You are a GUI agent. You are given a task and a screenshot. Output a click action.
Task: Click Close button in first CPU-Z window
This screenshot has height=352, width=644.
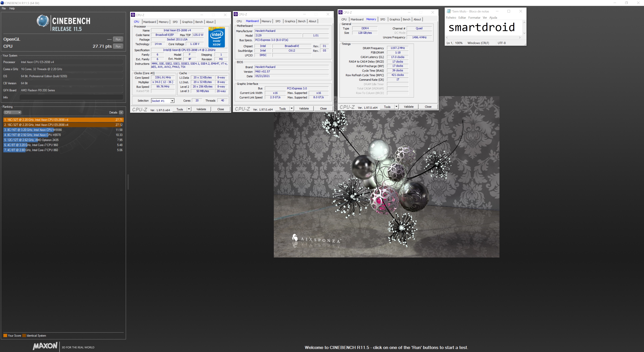coord(220,109)
